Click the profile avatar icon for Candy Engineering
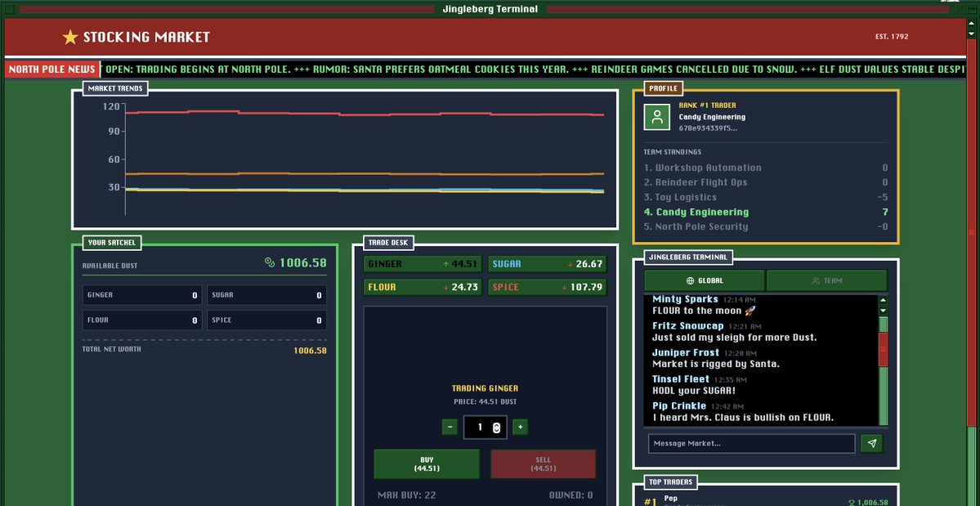Image resolution: width=980 pixels, height=506 pixels. coord(657,117)
